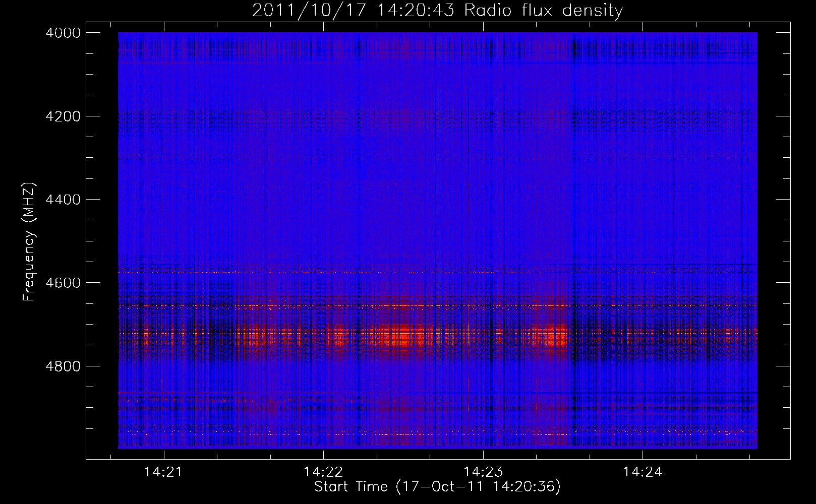
Task: Click the 14:24 time tick label
Action: pos(643,472)
